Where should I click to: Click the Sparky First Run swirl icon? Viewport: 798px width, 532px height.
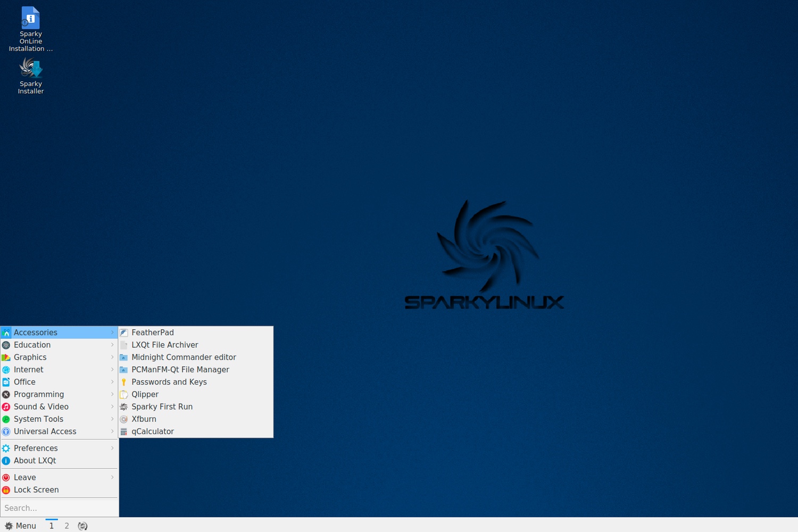pyautogui.click(x=124, y=406)
